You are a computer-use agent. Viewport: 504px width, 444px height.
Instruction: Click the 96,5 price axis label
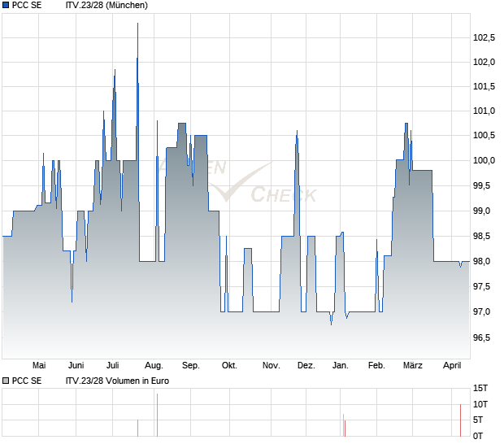[x=484, y=337]
